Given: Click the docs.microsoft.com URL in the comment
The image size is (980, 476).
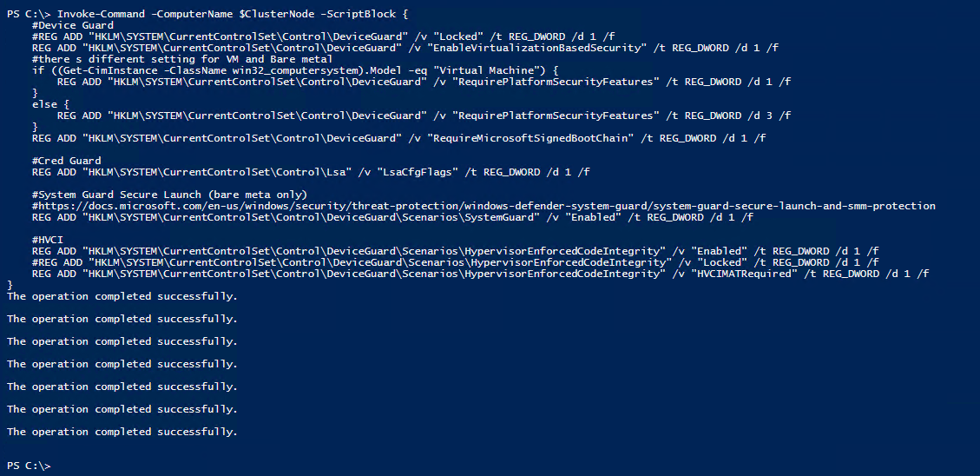Looking at the screenshot, I should [486, 206].
